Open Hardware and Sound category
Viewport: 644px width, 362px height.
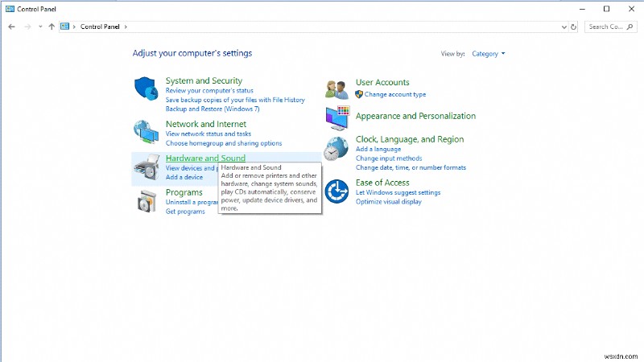[x=205, y=158]
